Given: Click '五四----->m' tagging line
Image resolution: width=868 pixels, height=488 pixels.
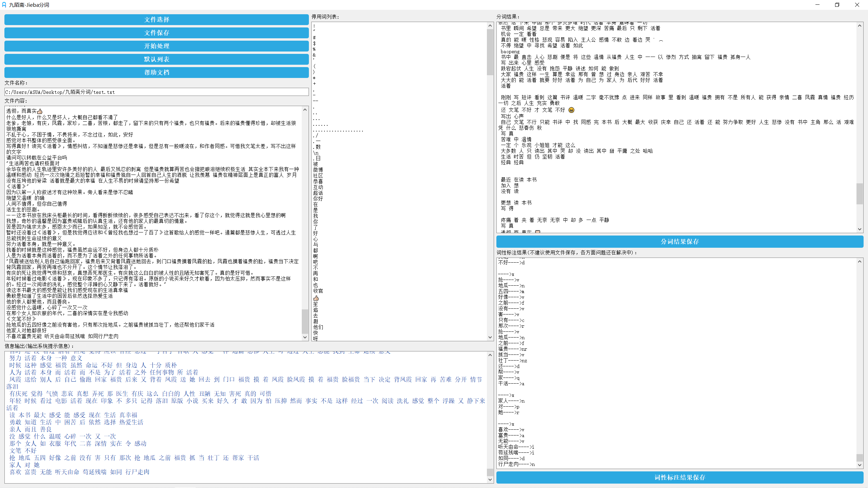Looking at the screenshot, I should pos(511,291).
